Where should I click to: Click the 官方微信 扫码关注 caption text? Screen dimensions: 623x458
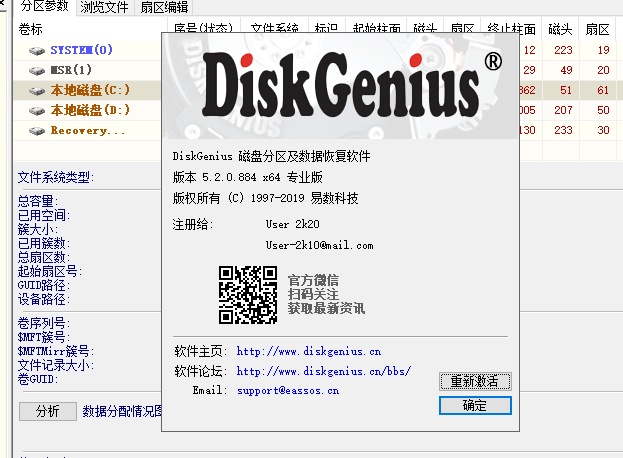pos(326,294)
